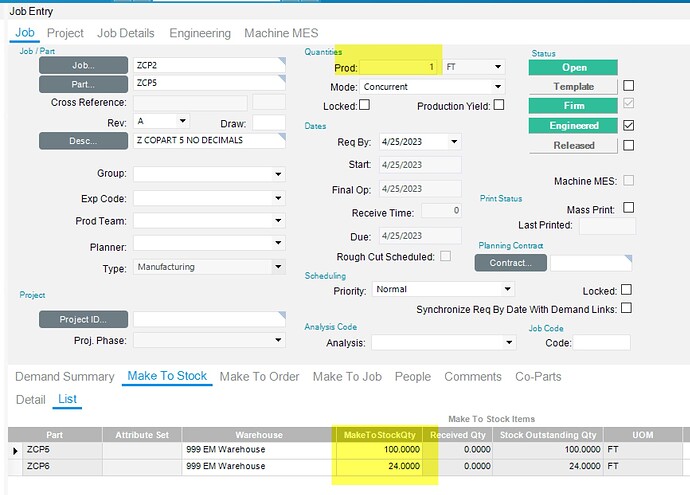Click the Job... search button
The width and height of the screenshot is (690, 495).
pyautogui.click(x=84, y=66)
